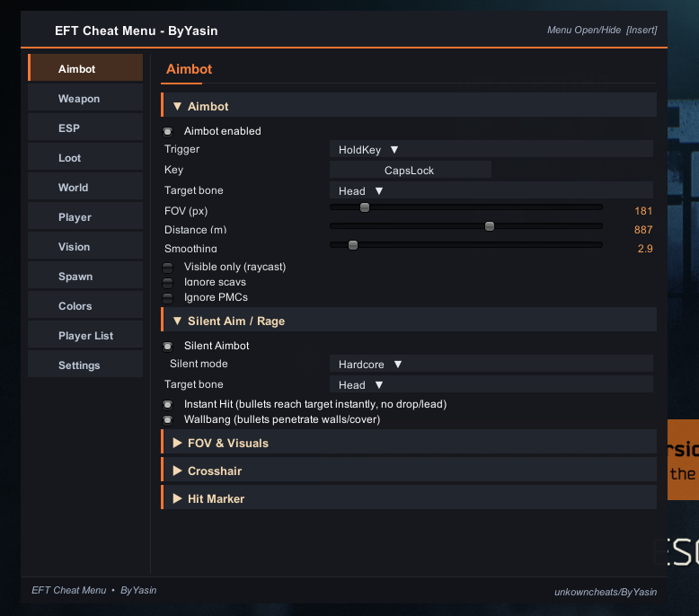Click the FOV (px) label
Viewport: 699px width, 616px height.
(186, 211)
